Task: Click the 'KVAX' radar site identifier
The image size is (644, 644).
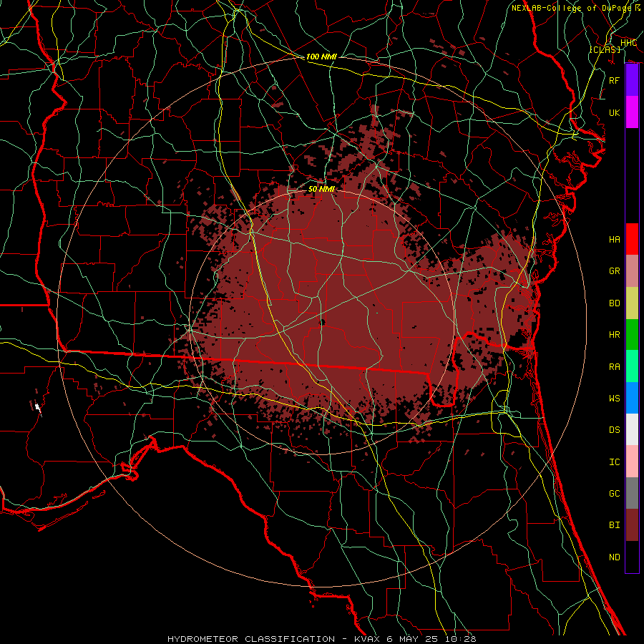Action: click(x=367, y=639)
